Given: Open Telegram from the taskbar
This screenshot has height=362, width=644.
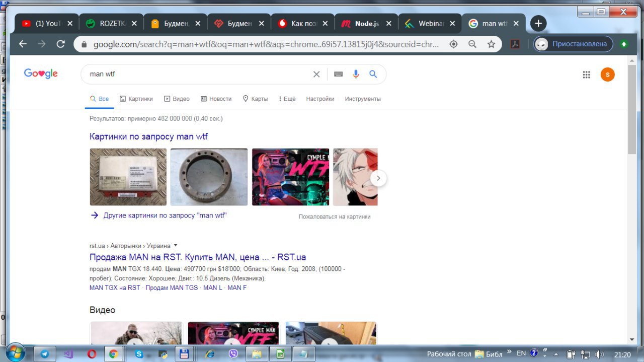Looking at the screenshot, I should (44, 354).
